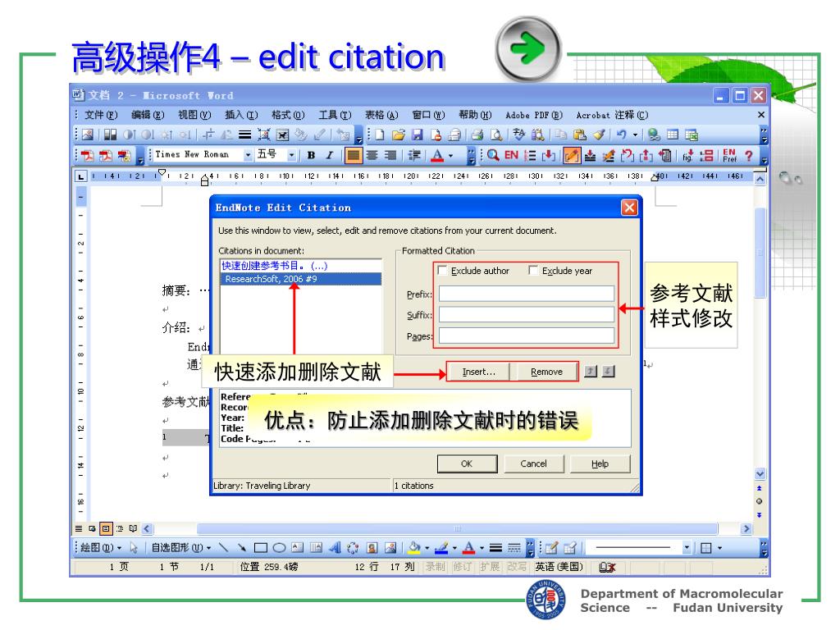Select align right button

tap(390, 155)
